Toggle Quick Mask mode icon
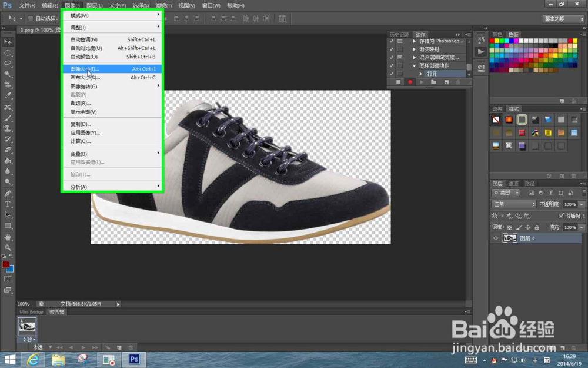Viewport: 588px width, 368px height. (x=8, y=279)
